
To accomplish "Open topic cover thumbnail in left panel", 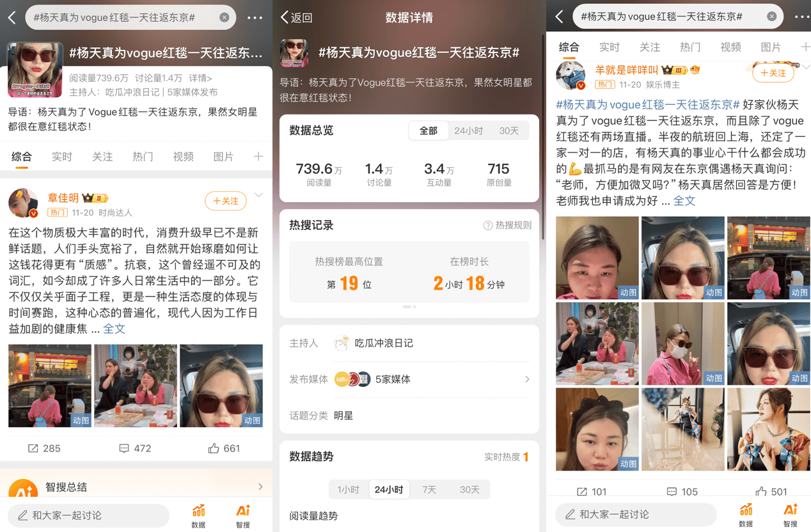I will (35, 70).
